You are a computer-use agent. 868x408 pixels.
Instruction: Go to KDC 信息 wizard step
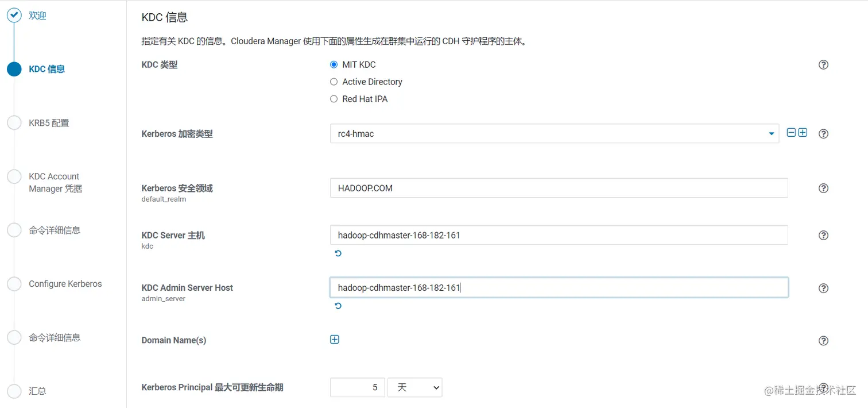pos(46,69)
